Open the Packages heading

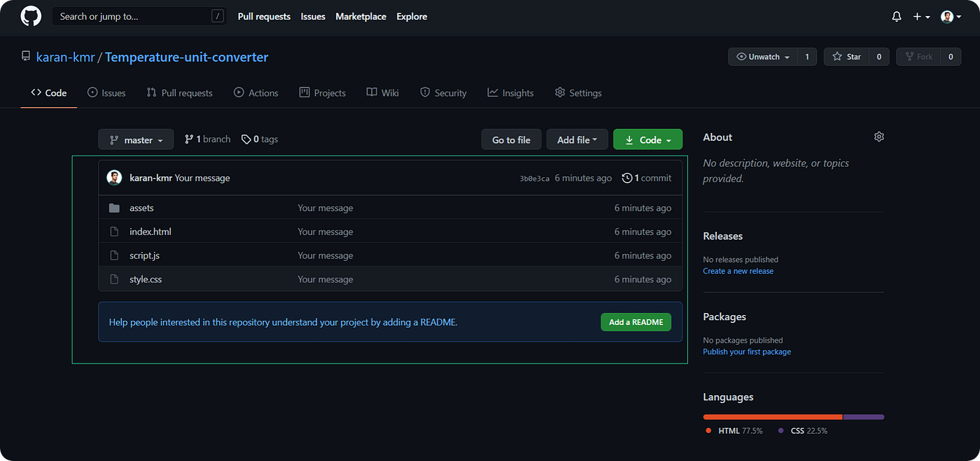(724, 317)
